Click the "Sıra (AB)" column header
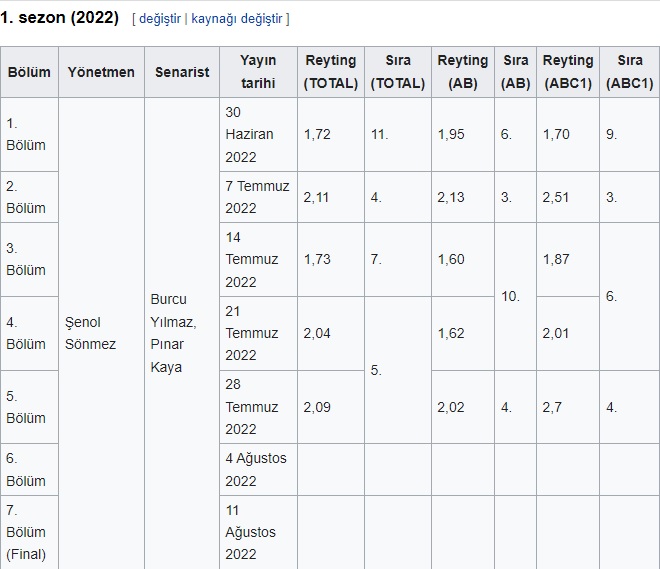660x569 pixels. coord(516,72)
